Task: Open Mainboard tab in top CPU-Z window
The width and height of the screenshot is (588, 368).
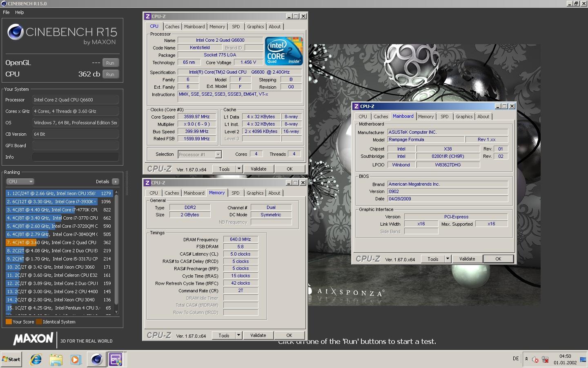Action: tap(194, 27)
